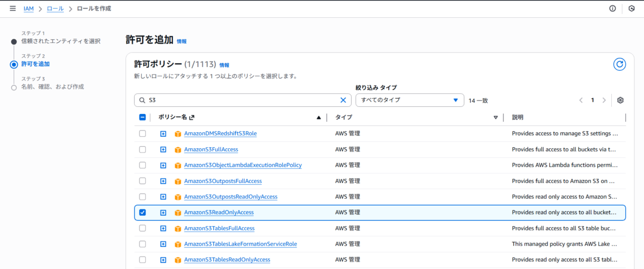
Task: Select step 2 許可を追加
Action: click(x=35, y=64)
